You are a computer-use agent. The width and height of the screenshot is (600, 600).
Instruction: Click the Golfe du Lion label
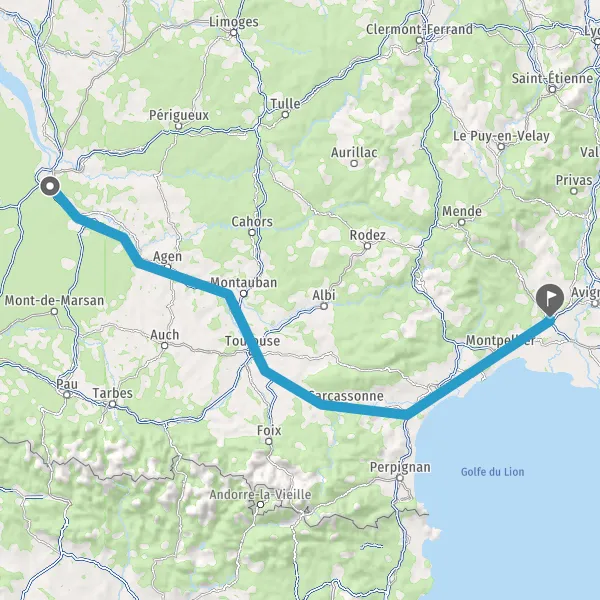pyautogui.click(x=492, y=471)
